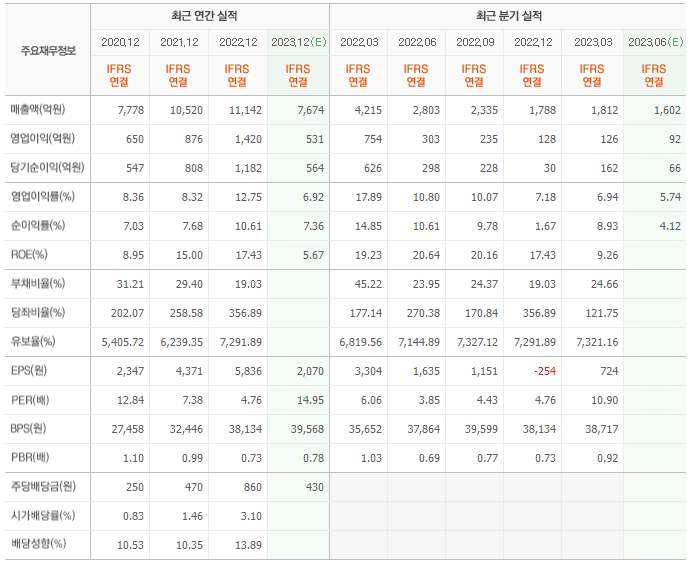The width and height of the screenshot is (690, 563).
Task: Click the 영업이익률(%) row label
Action: (42, 196)
